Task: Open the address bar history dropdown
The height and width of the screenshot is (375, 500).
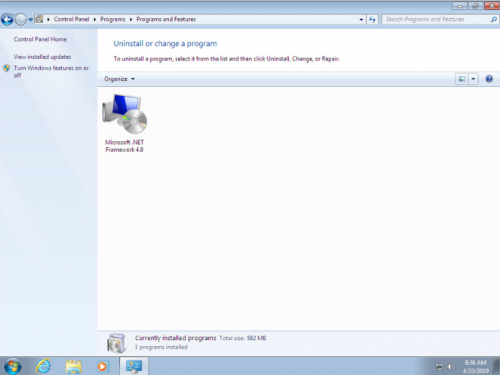Action: 361,20
